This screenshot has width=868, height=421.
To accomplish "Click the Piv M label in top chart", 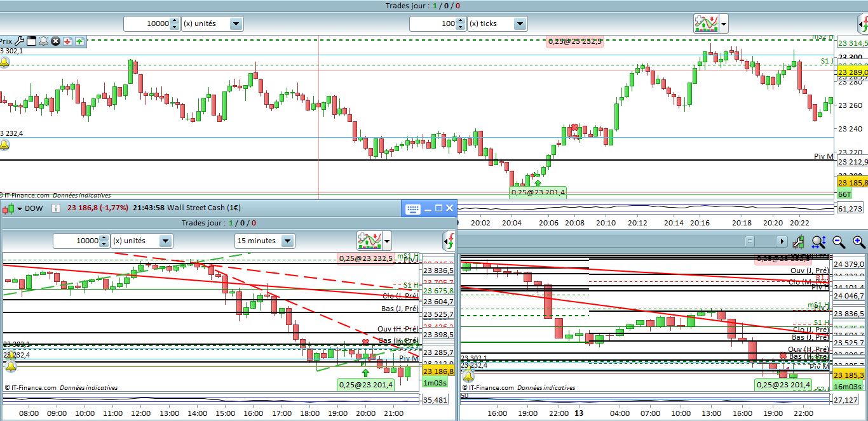I will point(824,156).
